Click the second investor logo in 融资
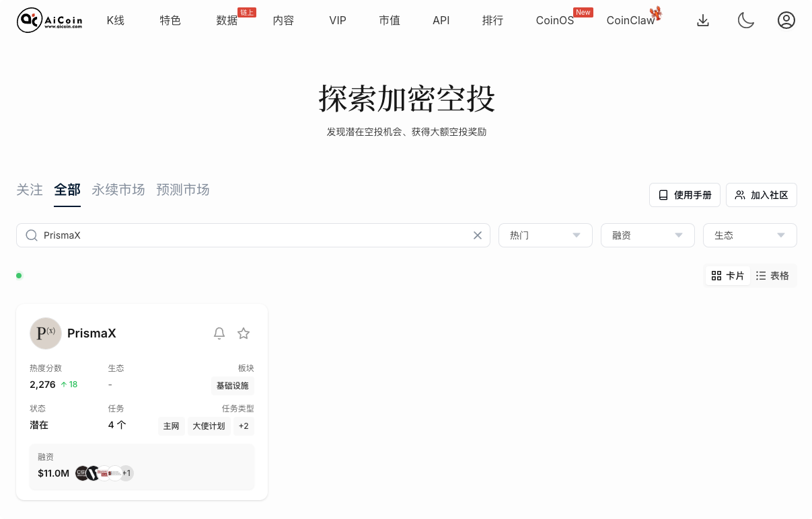 pos(93,473)
